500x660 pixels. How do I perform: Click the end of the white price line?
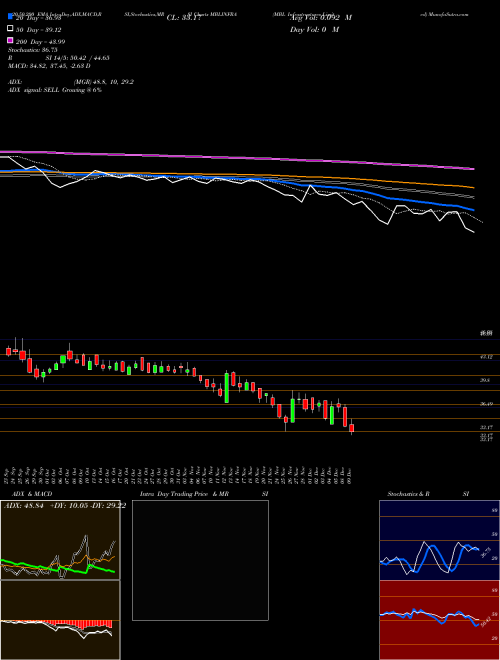[474, 232]
